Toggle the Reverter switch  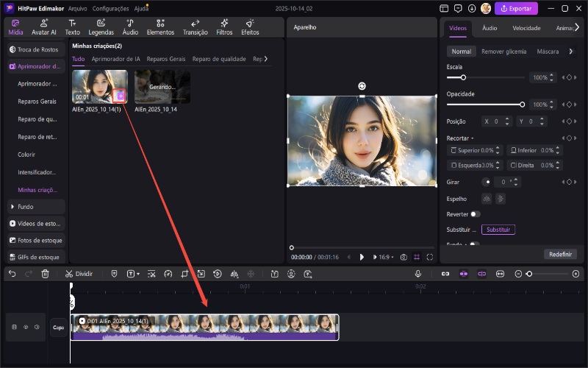[475, 214]
